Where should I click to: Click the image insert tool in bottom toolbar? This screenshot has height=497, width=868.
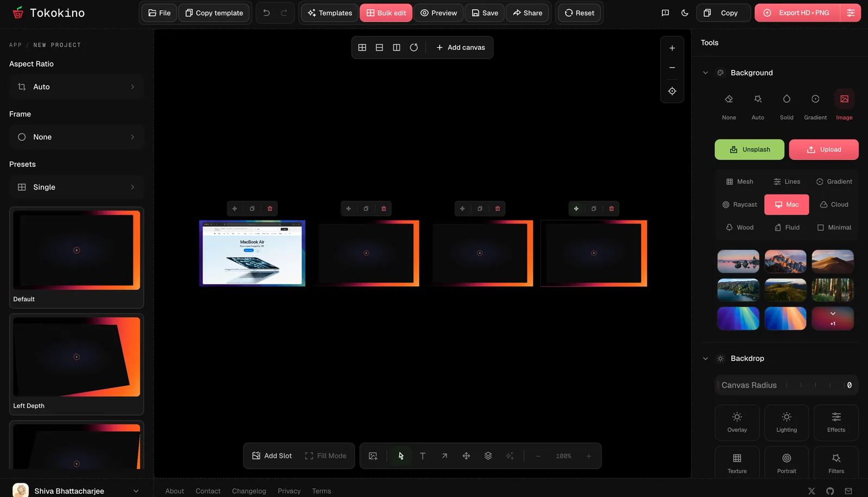[373, 456]
